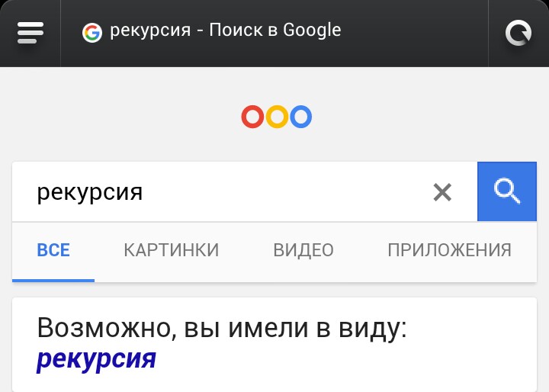
Task: Click the blue circle of the Google logo
Action: pos(300,117)
